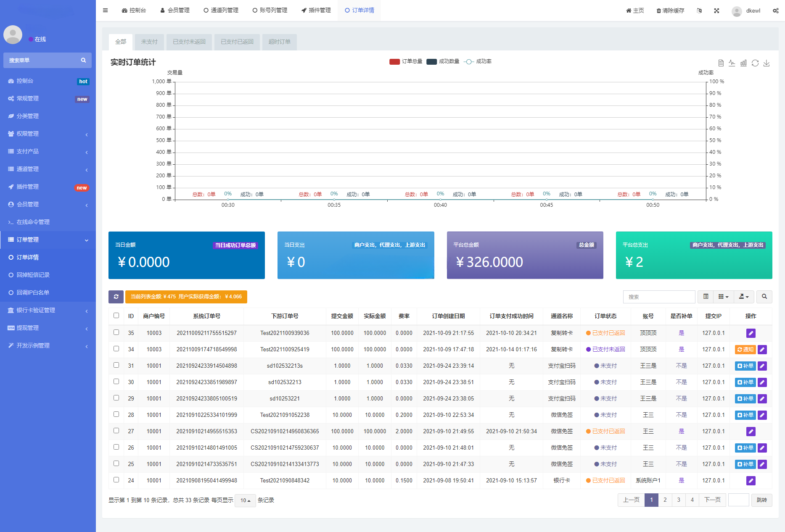Image resolution: width=785 pixels, height=532 pixels.
Task: Open the translate/language icon in top bar
Action: [699, 11]
